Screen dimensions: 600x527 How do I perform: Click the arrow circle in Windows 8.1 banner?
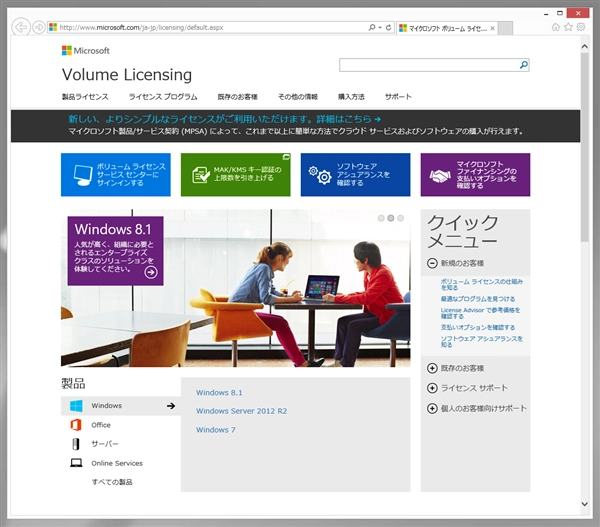(151, 272)
